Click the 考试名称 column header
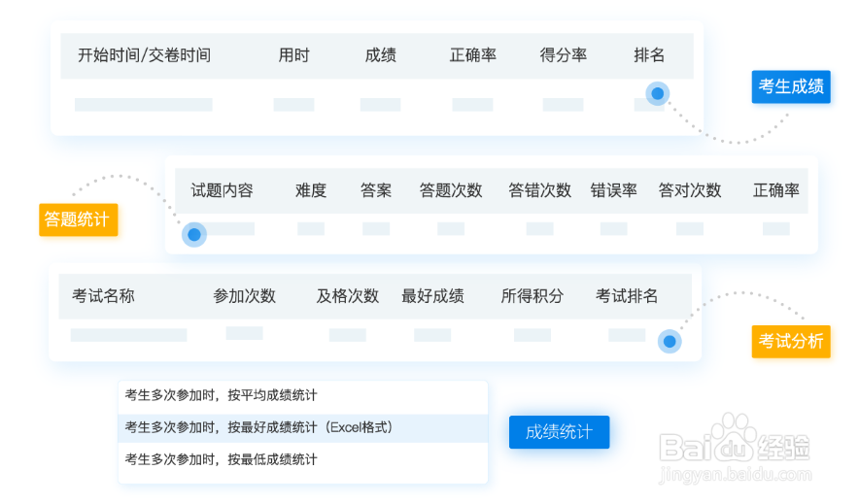Image resolution: width=859 pixels, height=504 pixels. (103, 296)
